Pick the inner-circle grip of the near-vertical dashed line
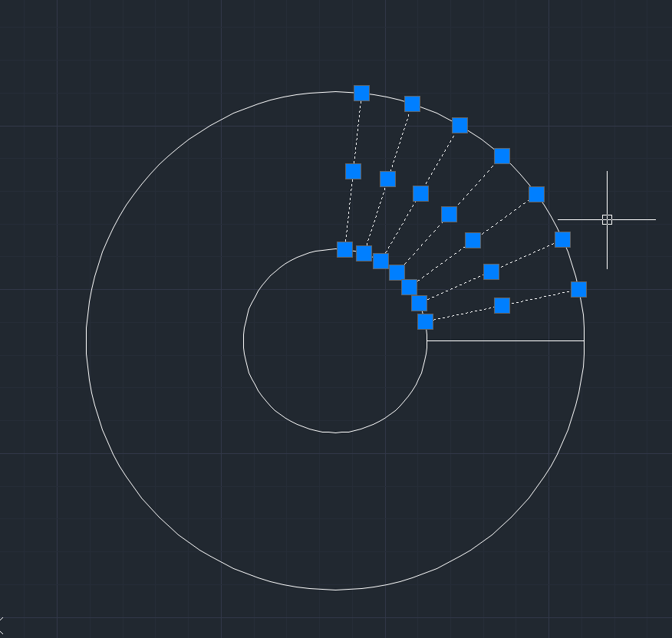The width and height of the screenshot is (672, 638). click(344, 249)
